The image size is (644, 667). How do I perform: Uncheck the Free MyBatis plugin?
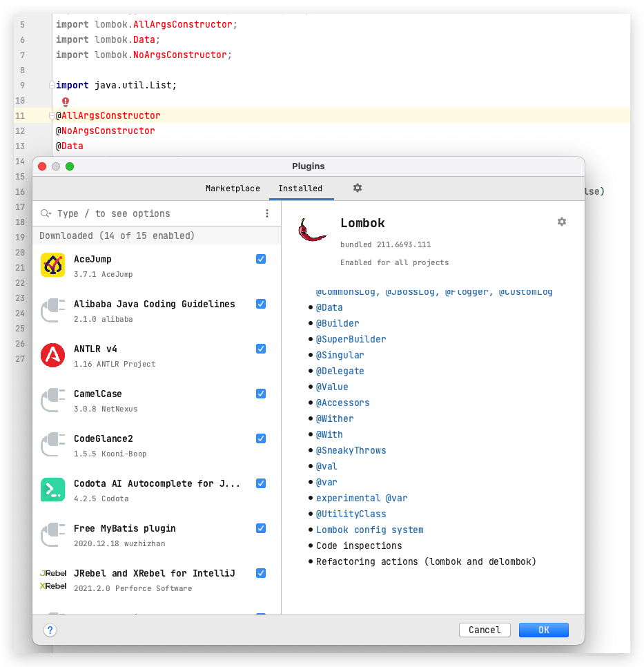261,528
